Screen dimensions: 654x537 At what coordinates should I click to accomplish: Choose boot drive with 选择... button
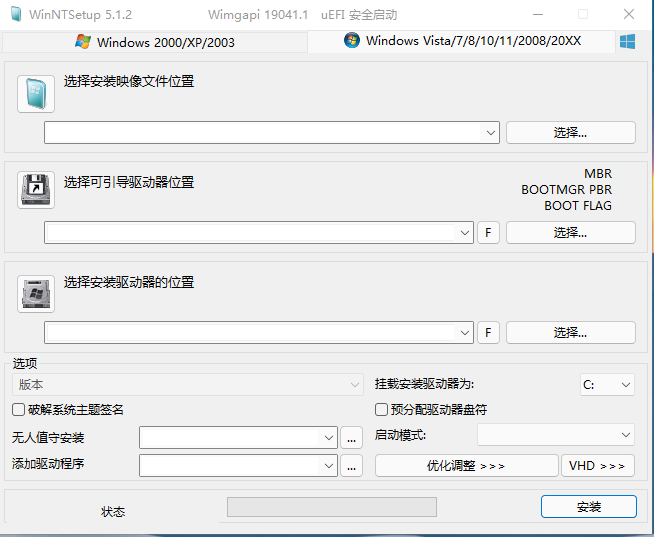tap(571, 232)
